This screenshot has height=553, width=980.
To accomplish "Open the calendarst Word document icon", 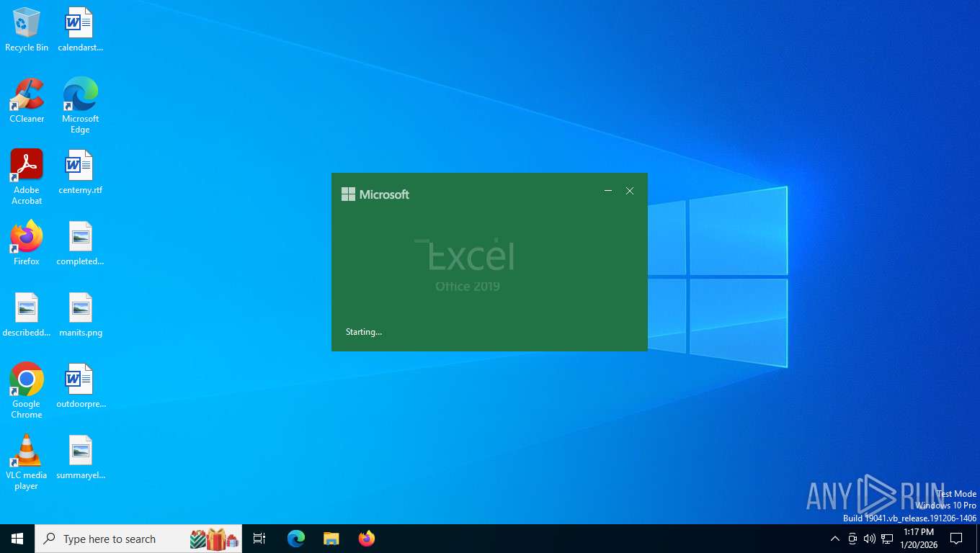I will (80, 30).
